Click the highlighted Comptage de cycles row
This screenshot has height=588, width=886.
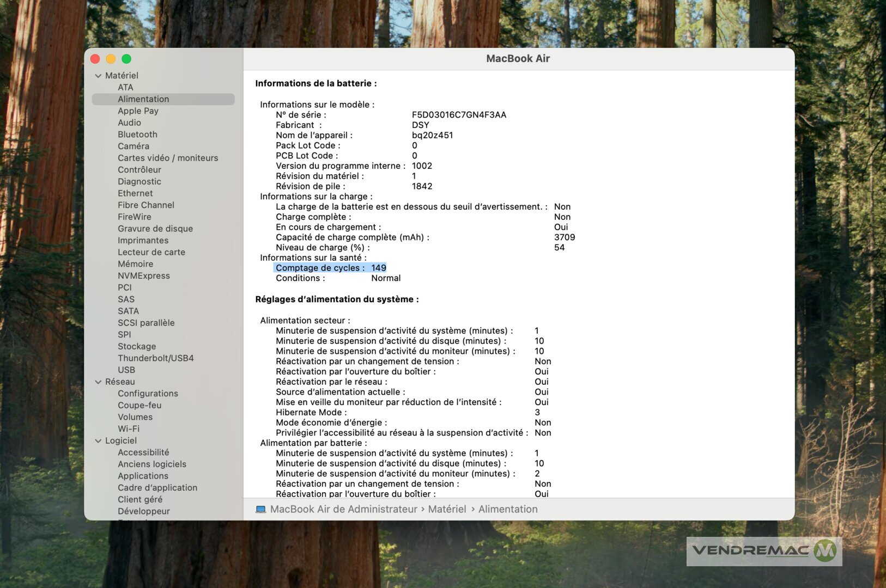click(330, 268)
